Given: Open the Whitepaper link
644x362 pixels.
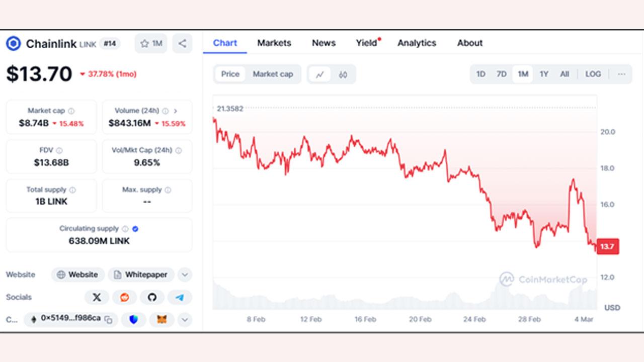Looking at the screenshot, I should pyautogui.click(x=141, y=275).
